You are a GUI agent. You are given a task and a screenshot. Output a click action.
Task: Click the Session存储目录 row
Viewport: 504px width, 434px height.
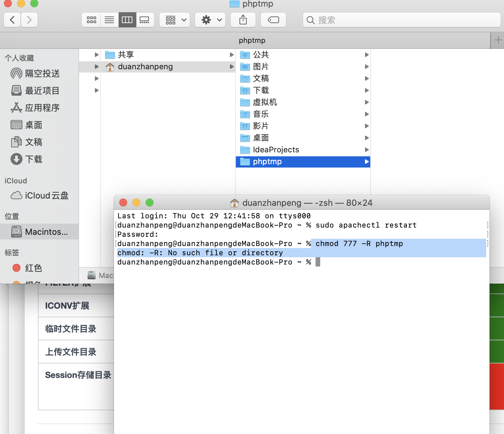click(76, 387)
